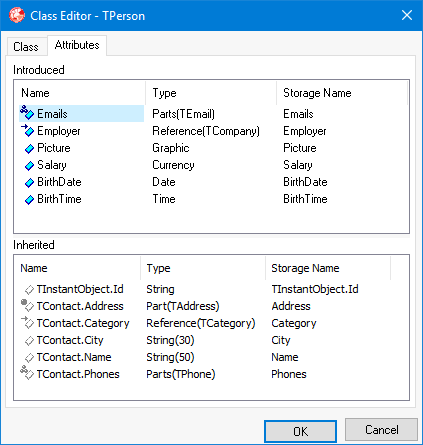Click the Emails parts attribute icon

[x=27, y=113]
